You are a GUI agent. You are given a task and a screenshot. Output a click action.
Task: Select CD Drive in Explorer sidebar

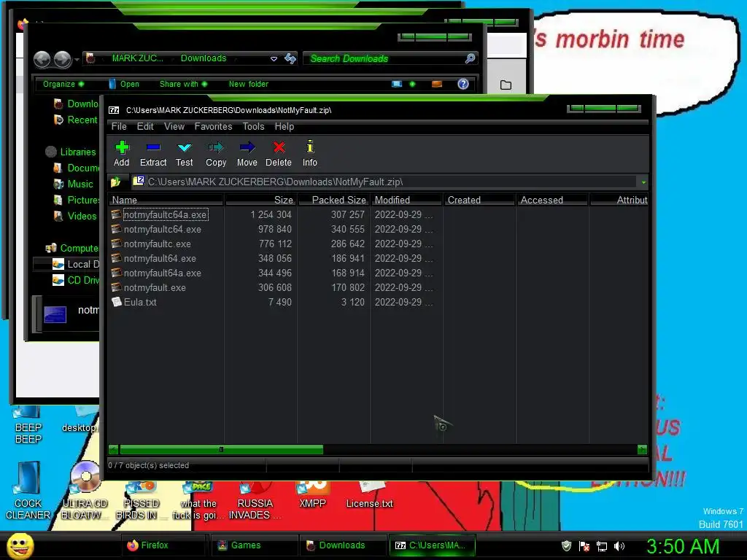pyautogui.click(x=76, y=280)
